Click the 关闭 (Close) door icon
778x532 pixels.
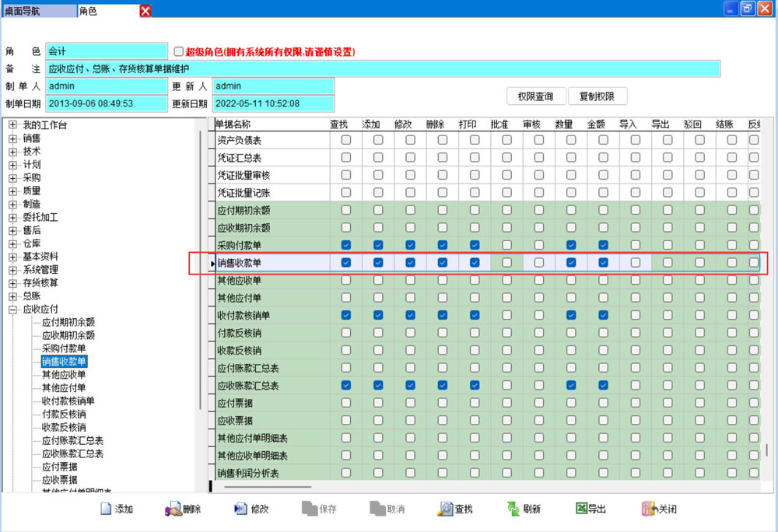(648, 509)
